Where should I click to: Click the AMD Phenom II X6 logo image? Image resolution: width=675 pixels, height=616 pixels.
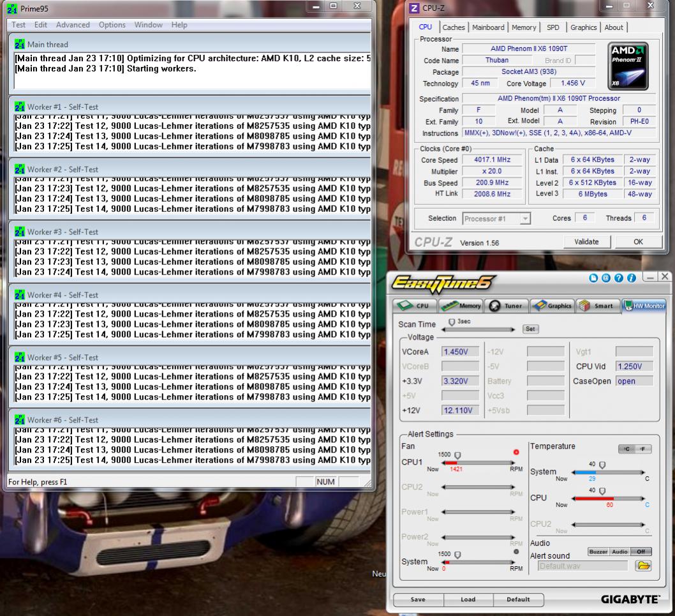pyautogui.click(x=628, y=66)
